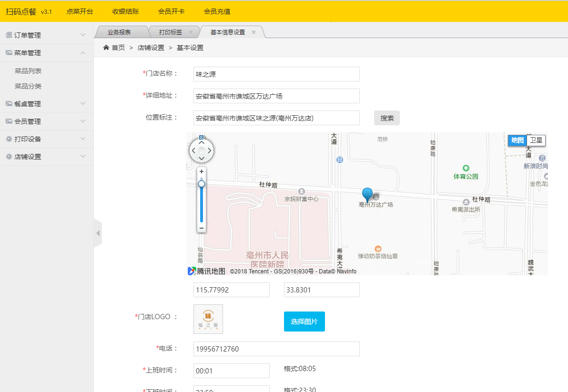The width and height of the screenshot is (568, 392).
Task: Click the map zoom slider handle
Action: click(202, 184)
